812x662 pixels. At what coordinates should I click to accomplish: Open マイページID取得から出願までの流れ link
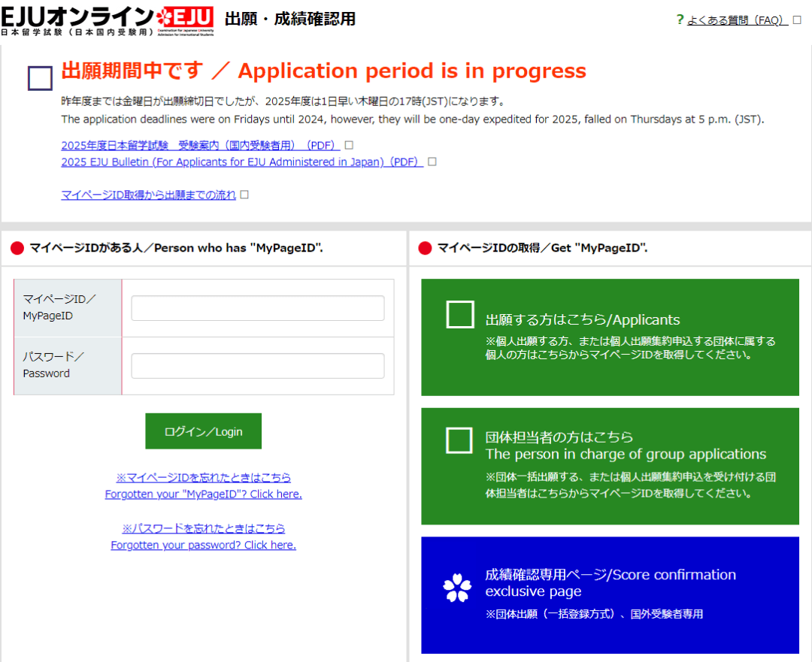[149, 195]
